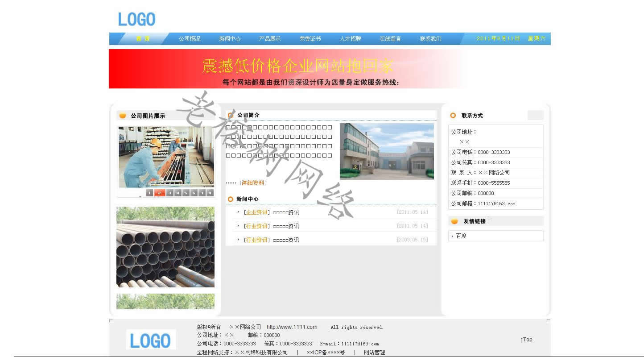Click the company building photo
The height and width of the screenshot is (357, 644).
387,151
